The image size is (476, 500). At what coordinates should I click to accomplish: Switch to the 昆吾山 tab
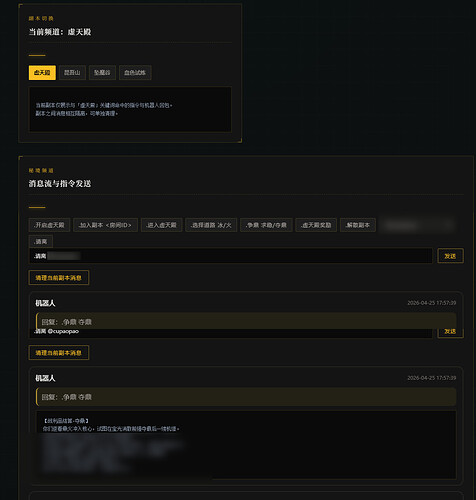(72, 73)
